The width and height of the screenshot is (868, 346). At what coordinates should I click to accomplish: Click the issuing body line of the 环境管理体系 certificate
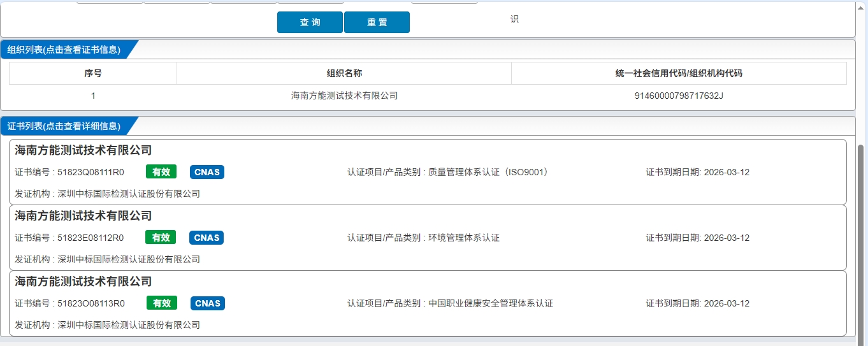click(108, 259)
